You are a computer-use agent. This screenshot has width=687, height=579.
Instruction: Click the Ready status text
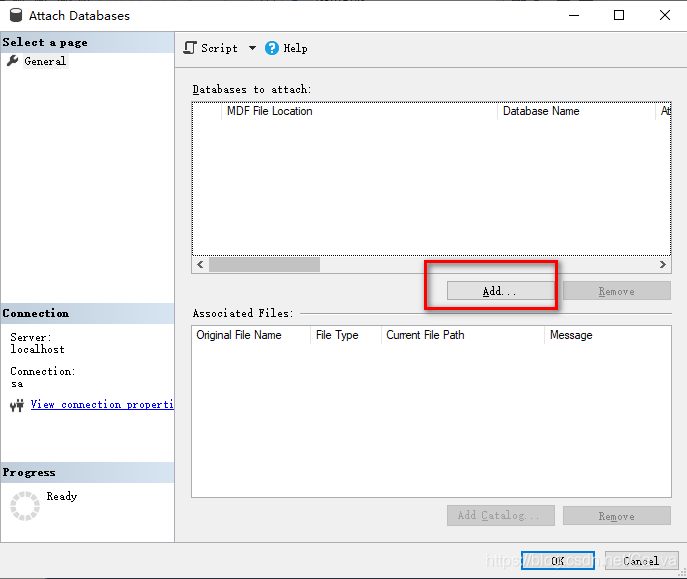(62, 496)
